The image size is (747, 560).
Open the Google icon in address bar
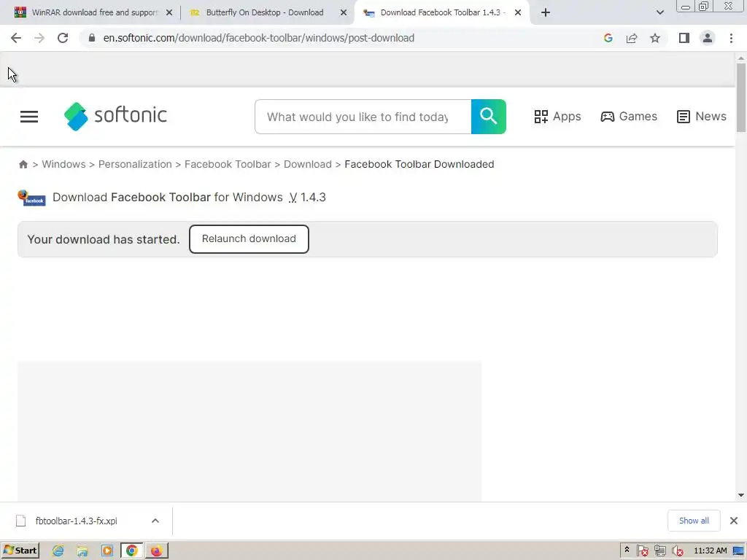608,38
